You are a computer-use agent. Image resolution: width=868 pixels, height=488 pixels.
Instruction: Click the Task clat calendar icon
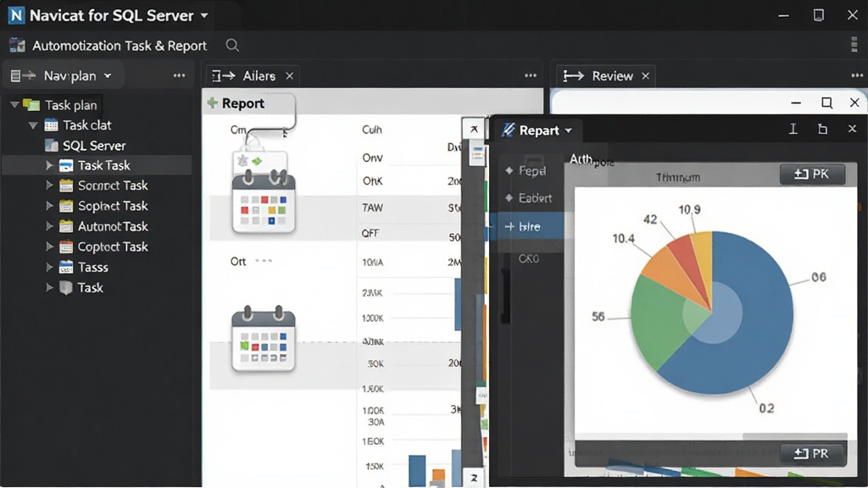pos(51,125)
